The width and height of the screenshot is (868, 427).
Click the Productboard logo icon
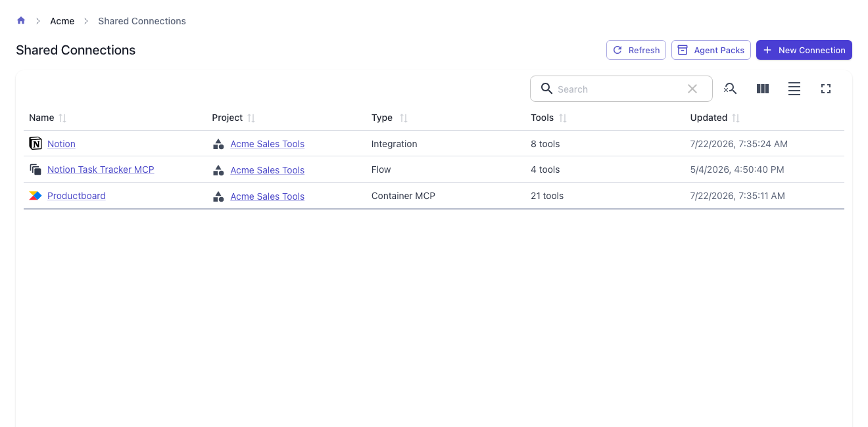[x=36, y=196]
